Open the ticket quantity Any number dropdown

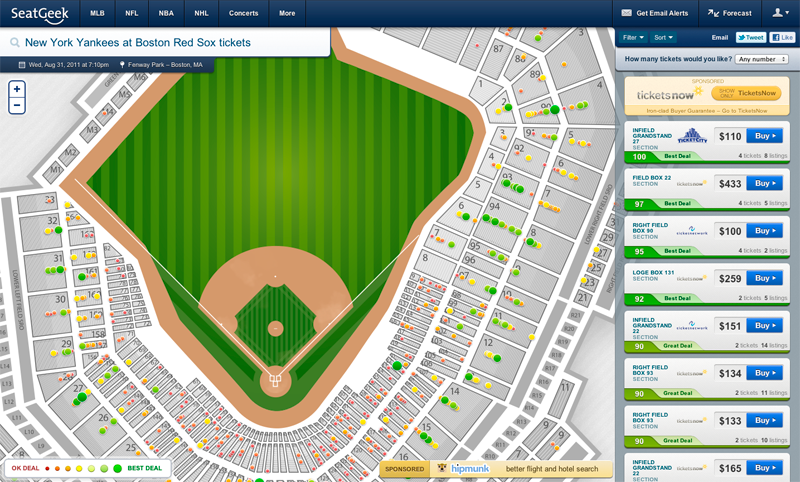click(x=762, y=59)
